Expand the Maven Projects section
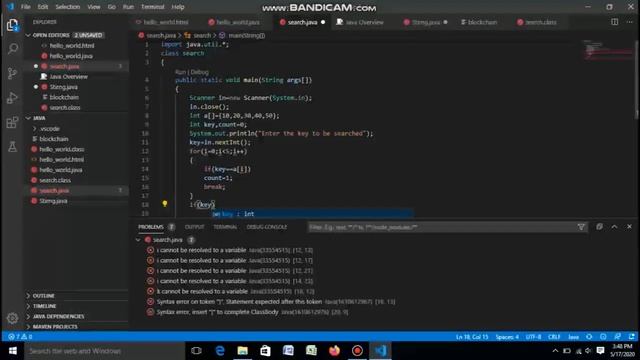This screenshot has height=360, width=640. (55, 327)
